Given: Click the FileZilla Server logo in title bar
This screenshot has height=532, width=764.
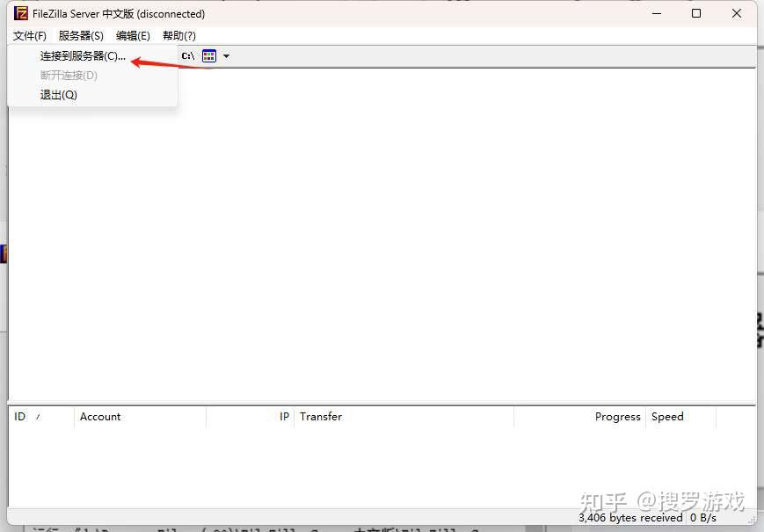Looking at the screenshot, I should click(20, 13).
